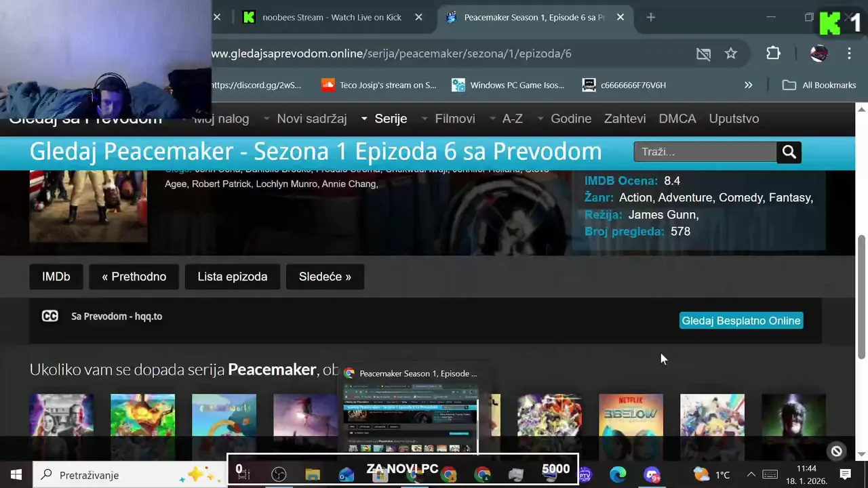Click the CC subtitles icon next to Sa Prevodom
The image size is (868, 488).
pyautogui.click(x=50, y=316)
